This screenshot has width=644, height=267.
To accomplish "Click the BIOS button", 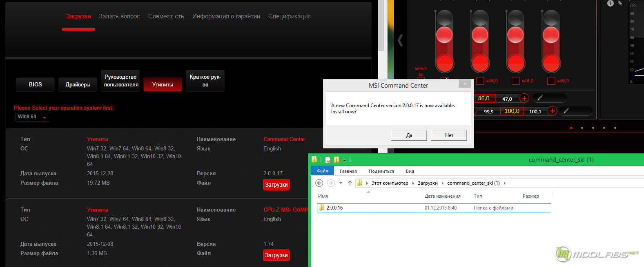I will (36, 84).
